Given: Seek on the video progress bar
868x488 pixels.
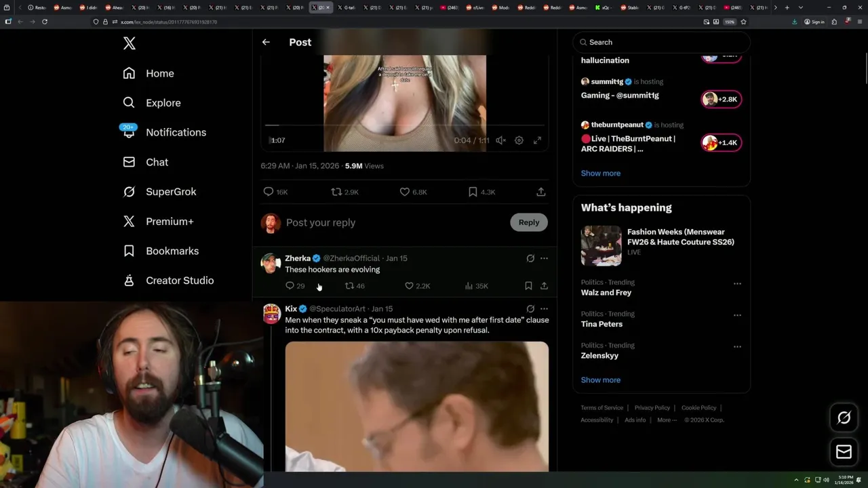Looking at the screenshot, I should coord(404,125).
